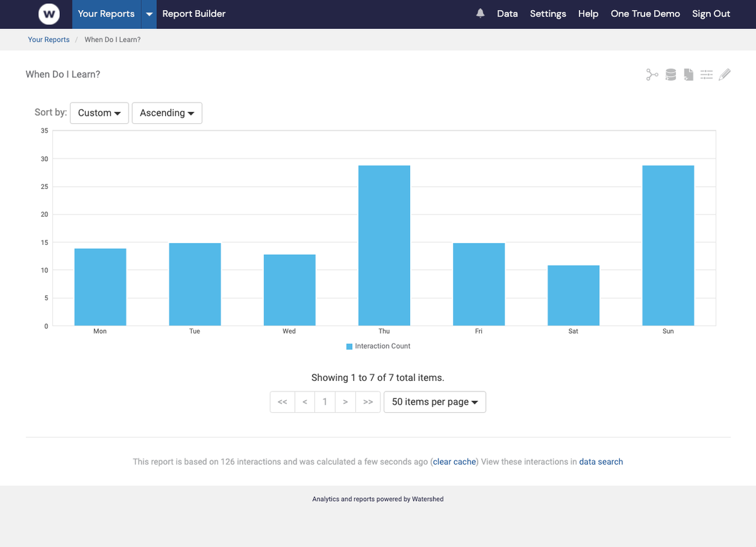Open Settings from the top bar
756x547 pixels.
[x=547, y=13]
